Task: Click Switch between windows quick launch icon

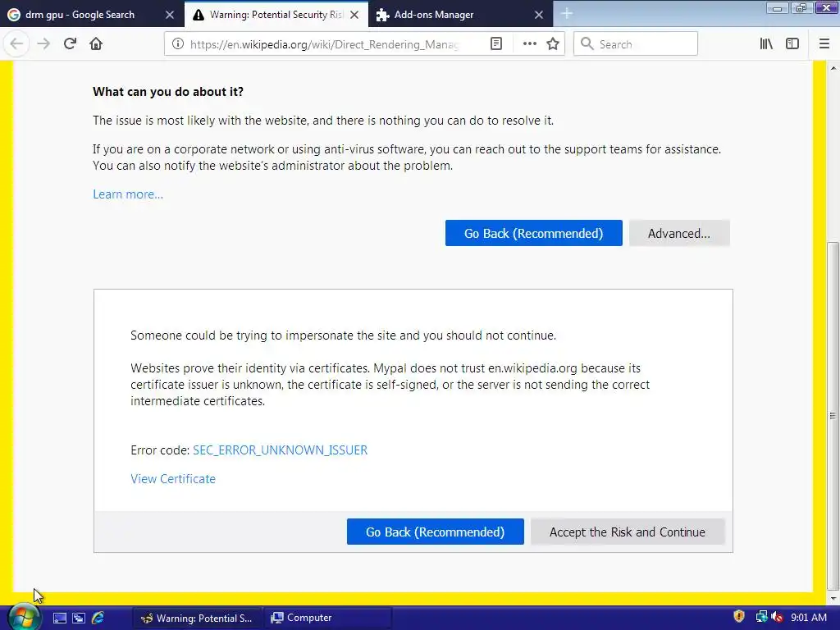Action: 79,619
